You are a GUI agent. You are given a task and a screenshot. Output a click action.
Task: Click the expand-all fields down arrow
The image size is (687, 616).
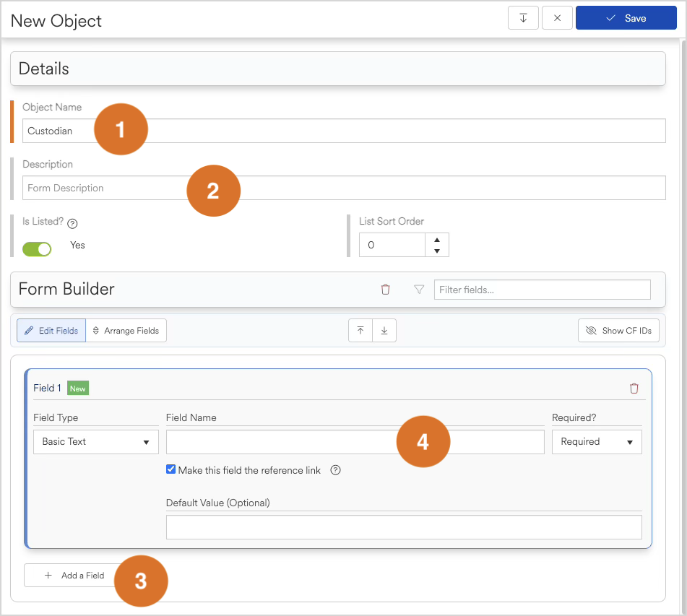click(384, 330)
